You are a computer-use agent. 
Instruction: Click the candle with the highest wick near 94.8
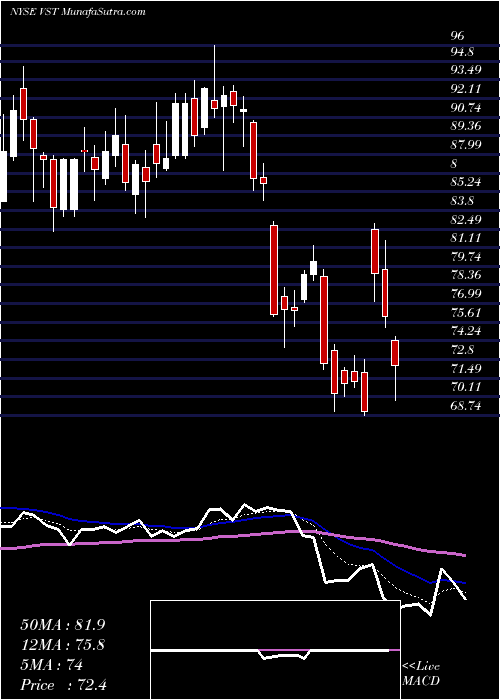pyautogui.click(x=214, y=104)
